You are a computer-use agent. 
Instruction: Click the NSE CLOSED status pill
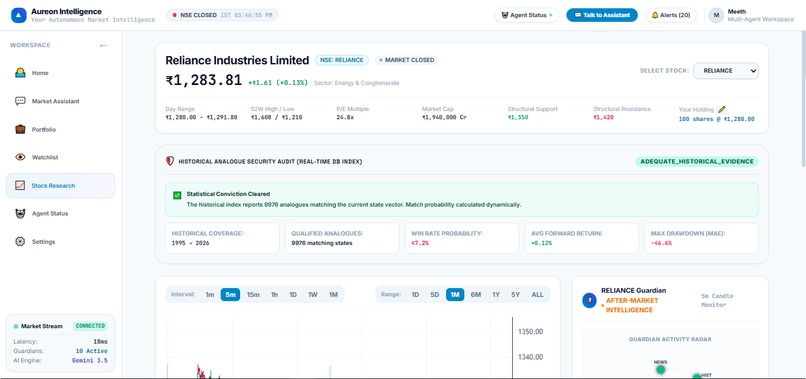click(x=222, y=15)
